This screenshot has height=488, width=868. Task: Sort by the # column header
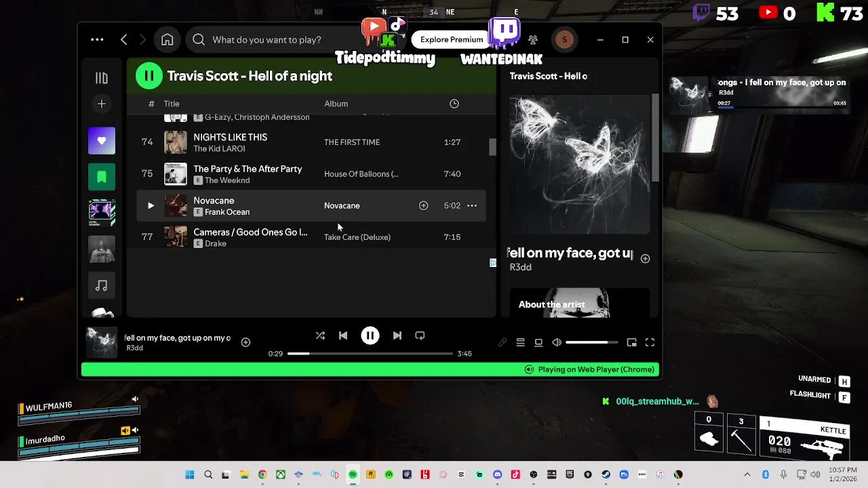pos(151,104)
